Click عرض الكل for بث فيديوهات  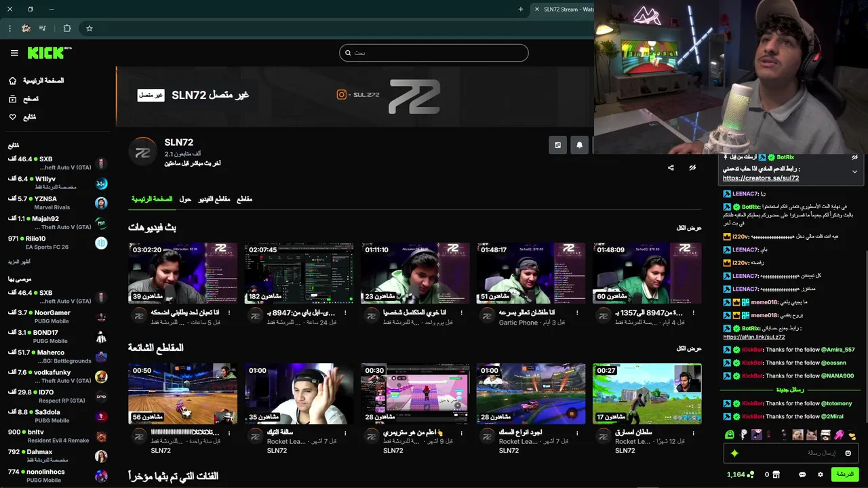[x=689, y=228]
